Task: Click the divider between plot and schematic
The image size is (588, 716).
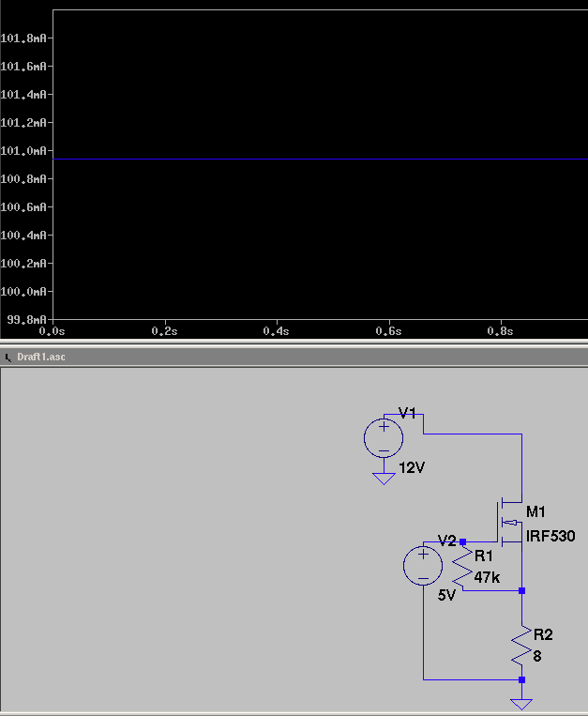Action: 294,343
